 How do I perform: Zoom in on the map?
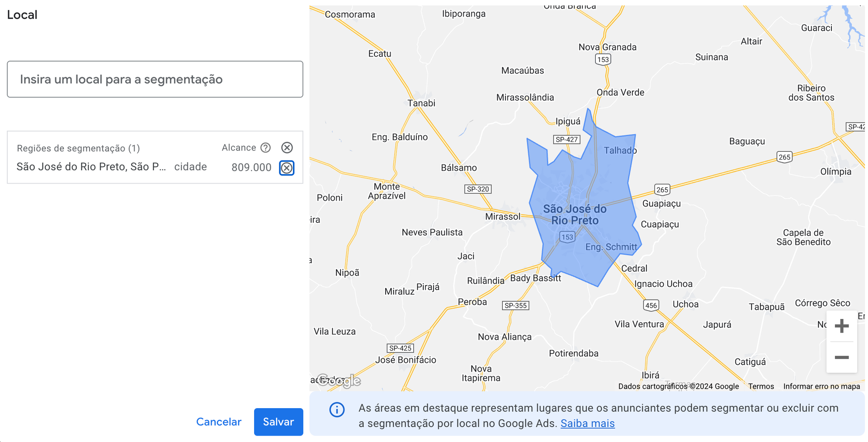841,326
